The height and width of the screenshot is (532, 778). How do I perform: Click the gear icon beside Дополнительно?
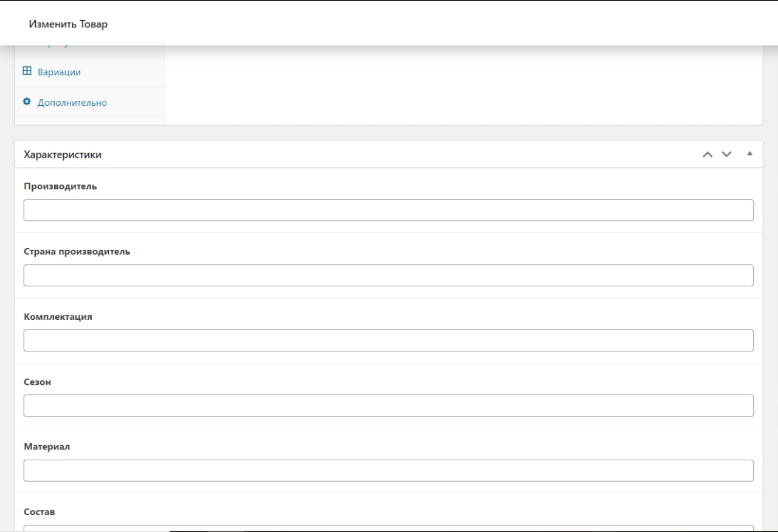pos(27,102)
